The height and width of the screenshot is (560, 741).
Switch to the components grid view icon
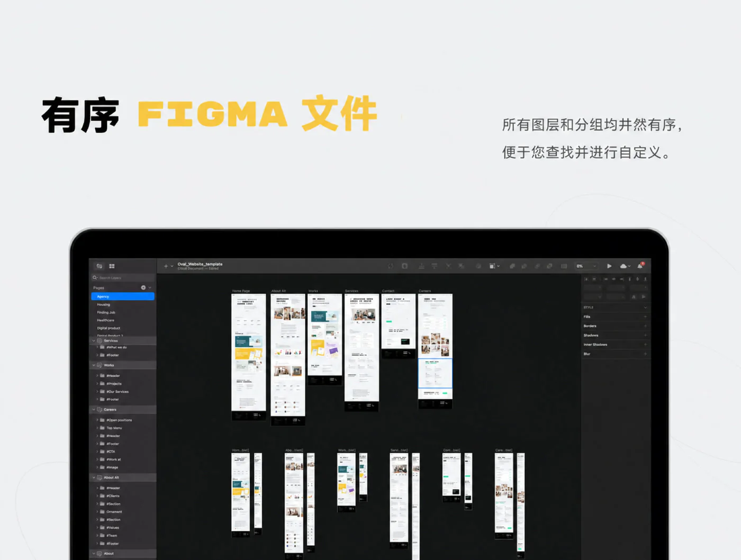tap(112, 266)
